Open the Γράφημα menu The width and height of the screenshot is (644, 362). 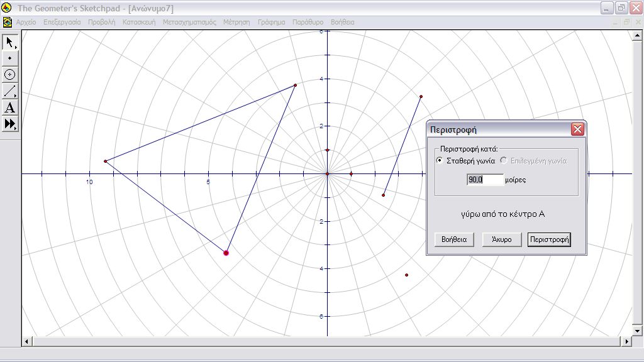(271, 22)
